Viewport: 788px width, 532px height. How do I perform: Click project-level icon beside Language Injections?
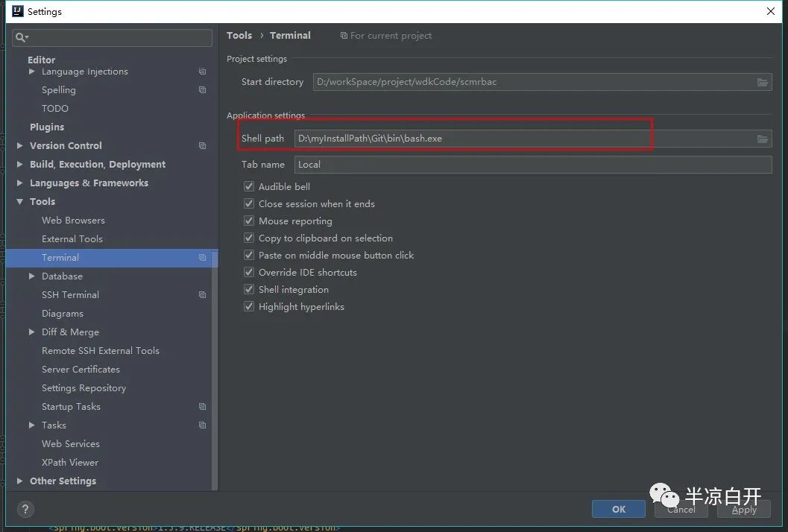[x=203, y=72]
